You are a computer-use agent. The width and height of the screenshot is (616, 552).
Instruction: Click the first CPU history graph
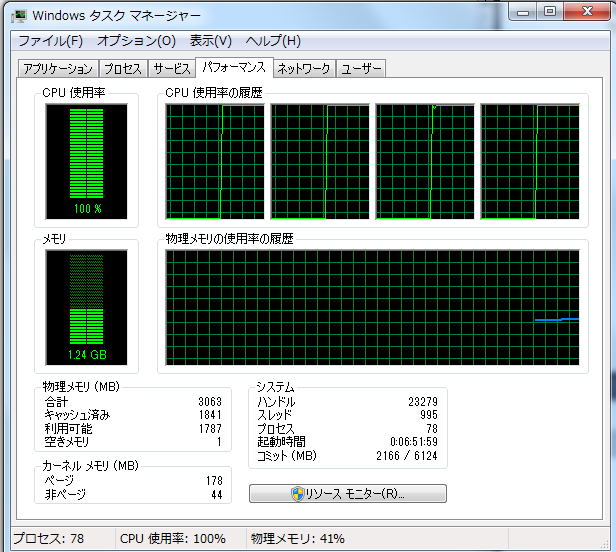(215, 161)
